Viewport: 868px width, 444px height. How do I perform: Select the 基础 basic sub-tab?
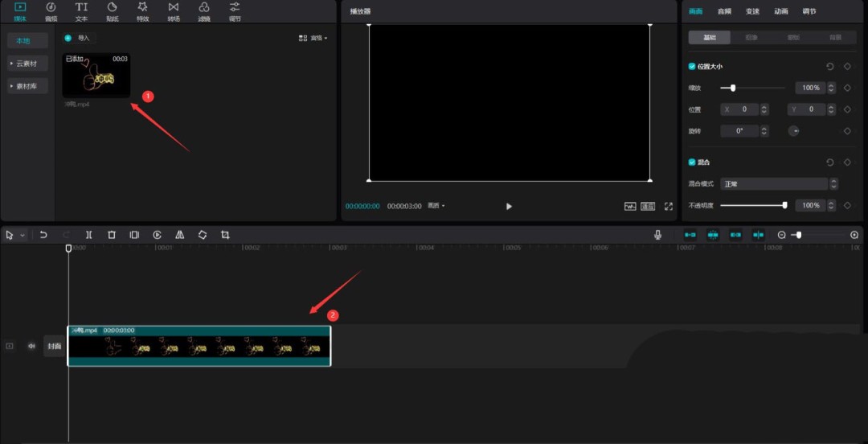click(709, 38)
